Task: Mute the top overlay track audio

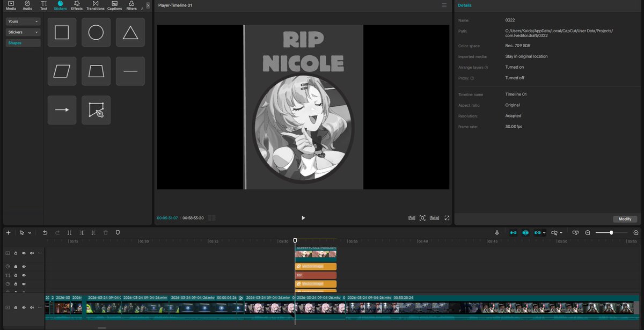Action: point(32,253)
